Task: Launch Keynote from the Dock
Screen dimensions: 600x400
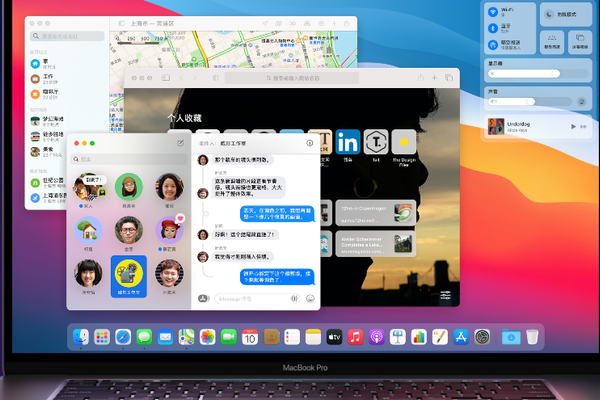Action: tap(398, 337)
